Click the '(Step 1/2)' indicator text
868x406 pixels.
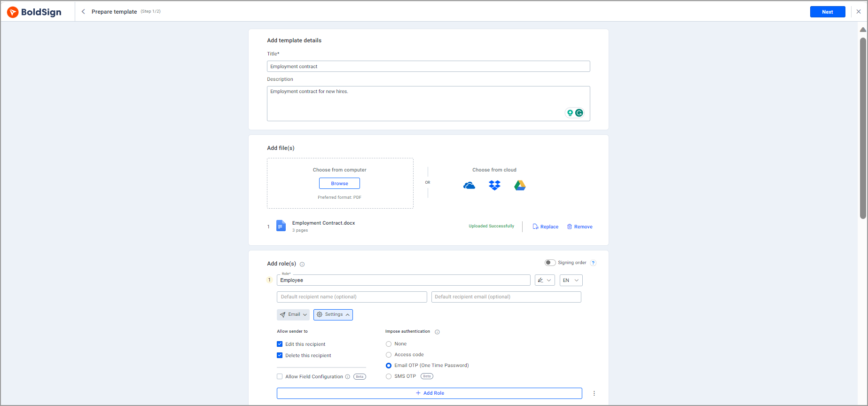[x=150, y=11]
